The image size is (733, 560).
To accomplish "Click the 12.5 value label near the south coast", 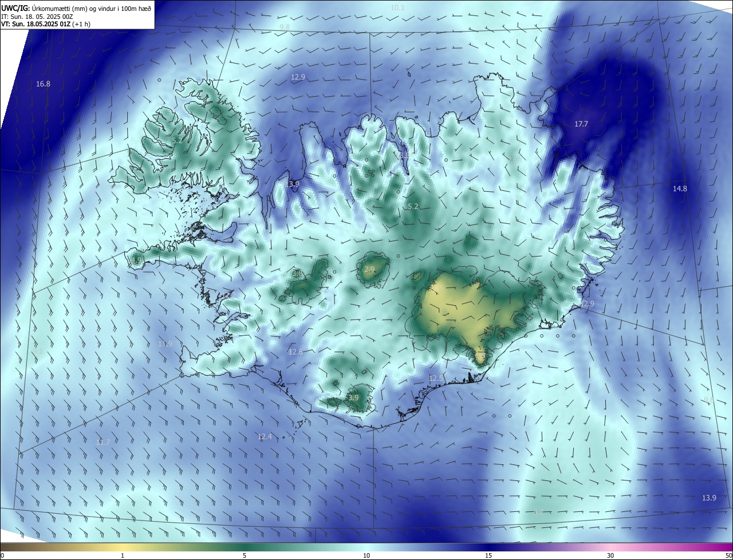I will (436, 378).
